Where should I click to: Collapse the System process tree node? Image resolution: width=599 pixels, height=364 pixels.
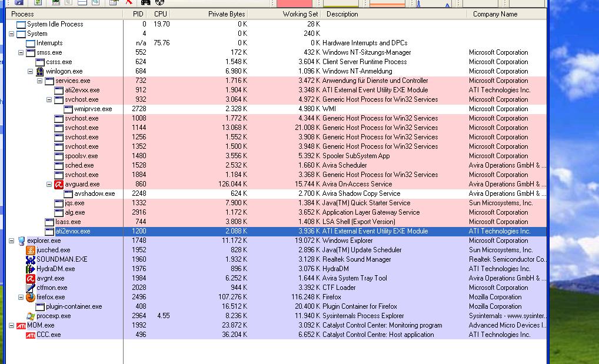11,34
